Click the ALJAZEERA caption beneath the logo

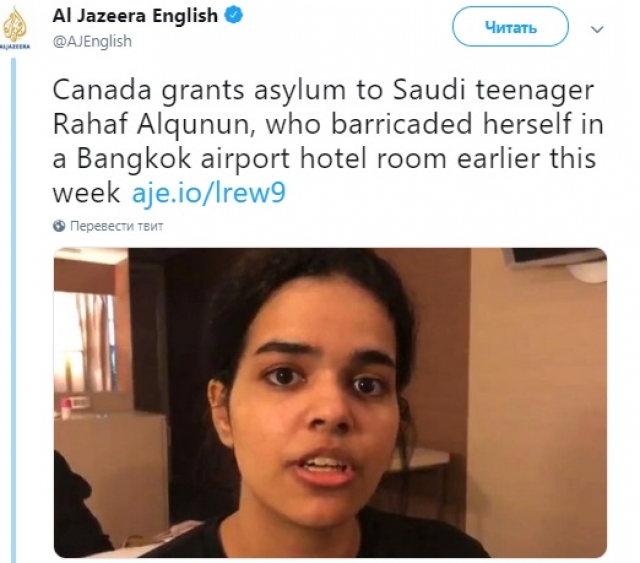pyautogui.click(x=16, y=47)
